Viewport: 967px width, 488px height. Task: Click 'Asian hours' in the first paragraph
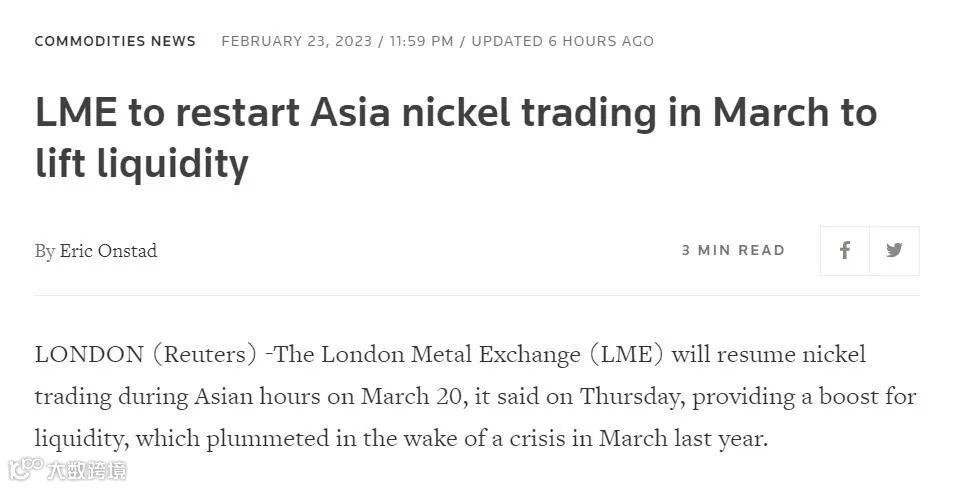click(264, 396)
